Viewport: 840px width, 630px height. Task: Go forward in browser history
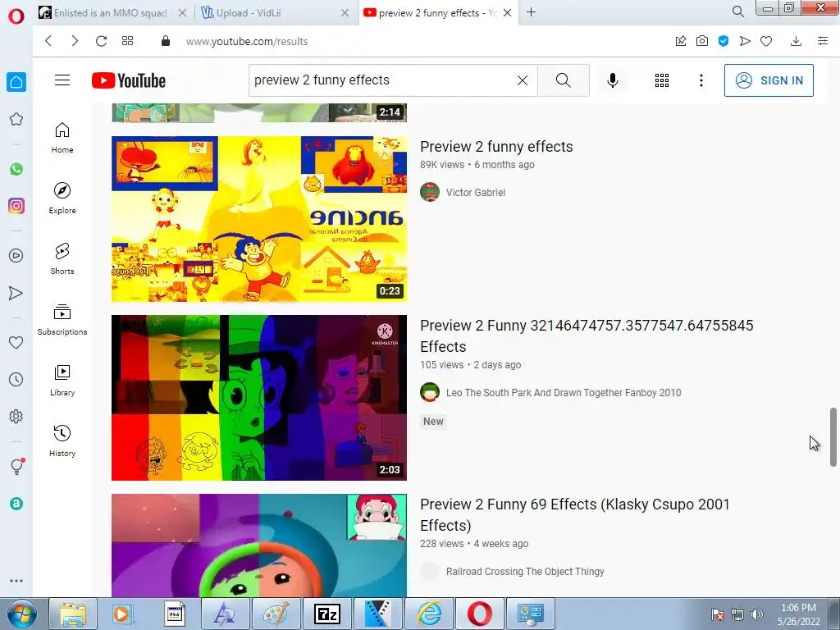[75, 41]
